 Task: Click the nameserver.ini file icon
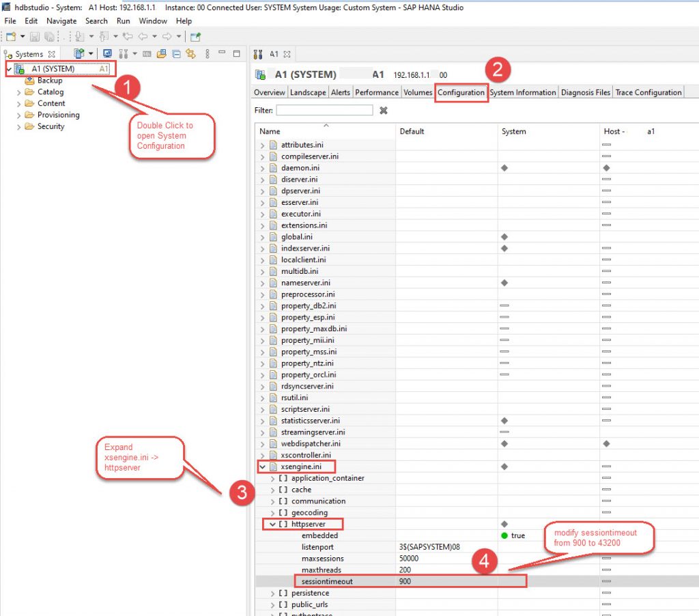[x=273, y=283]
